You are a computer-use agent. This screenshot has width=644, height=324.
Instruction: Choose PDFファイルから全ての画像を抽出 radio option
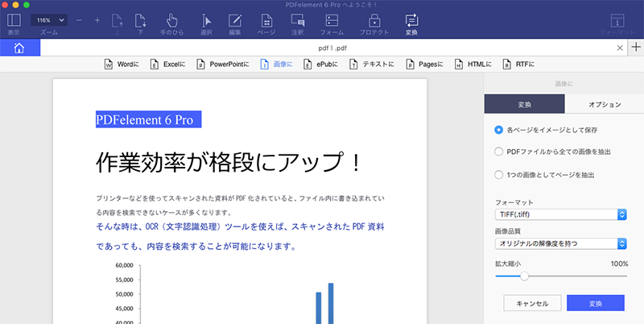499,151
